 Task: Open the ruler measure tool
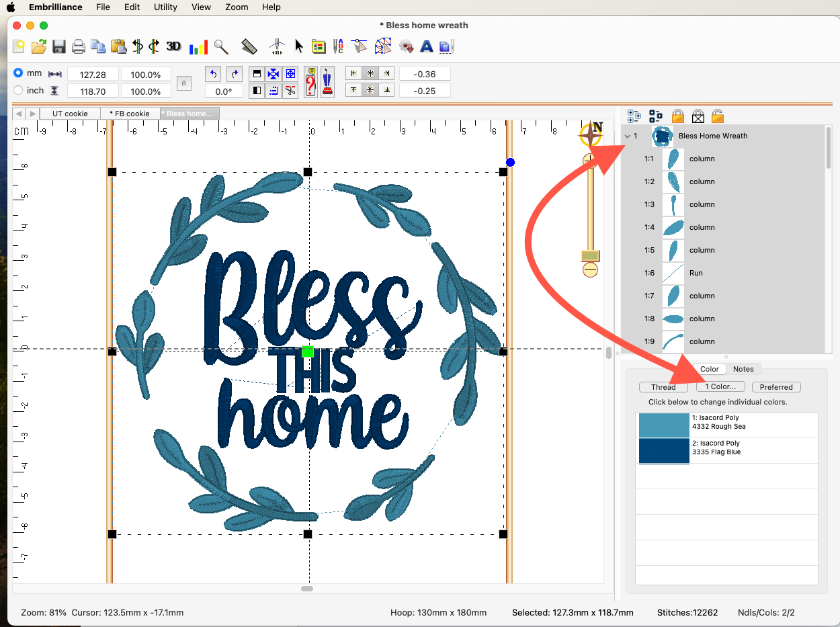click(x=249, y=46)
